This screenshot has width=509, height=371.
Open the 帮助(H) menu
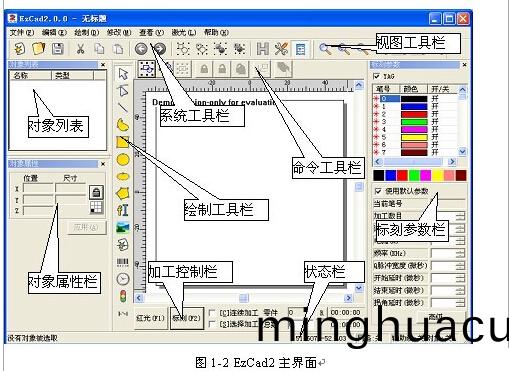pyautogui.click(x=216, y=32)
